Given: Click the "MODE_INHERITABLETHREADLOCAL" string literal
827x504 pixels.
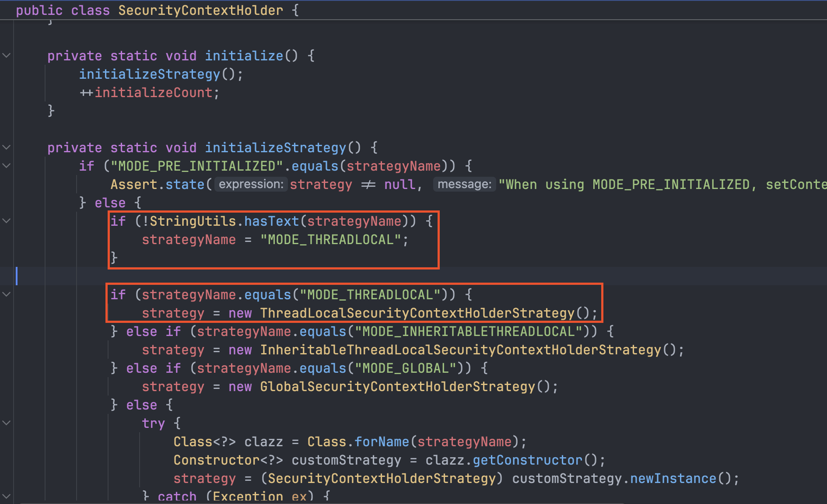Looking at the screenshot, I should click(470, 331).
